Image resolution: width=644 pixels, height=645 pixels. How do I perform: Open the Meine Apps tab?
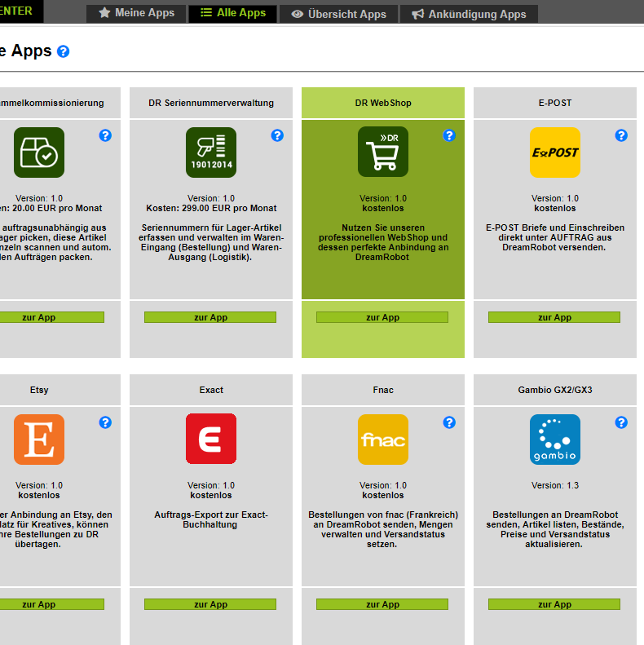(x=136, y=13)
